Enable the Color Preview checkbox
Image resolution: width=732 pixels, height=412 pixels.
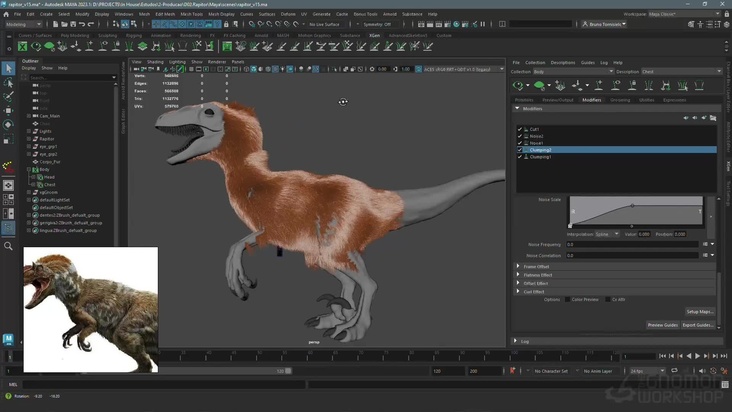(x=567, y=299)
